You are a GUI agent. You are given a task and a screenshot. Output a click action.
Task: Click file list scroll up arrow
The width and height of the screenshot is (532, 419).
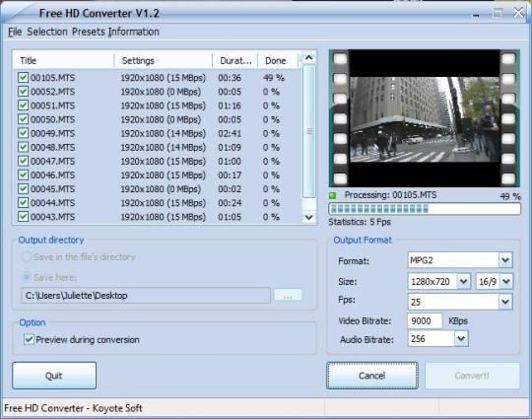(308, 58)
